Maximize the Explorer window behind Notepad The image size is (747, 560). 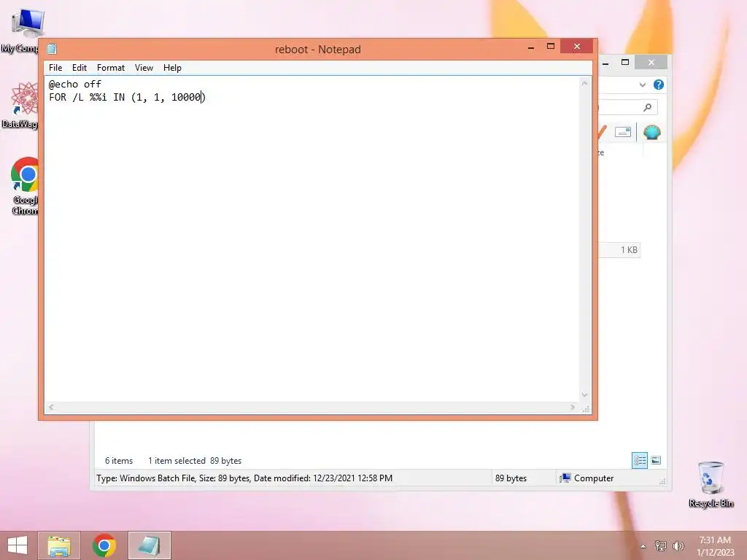(625, 62)
